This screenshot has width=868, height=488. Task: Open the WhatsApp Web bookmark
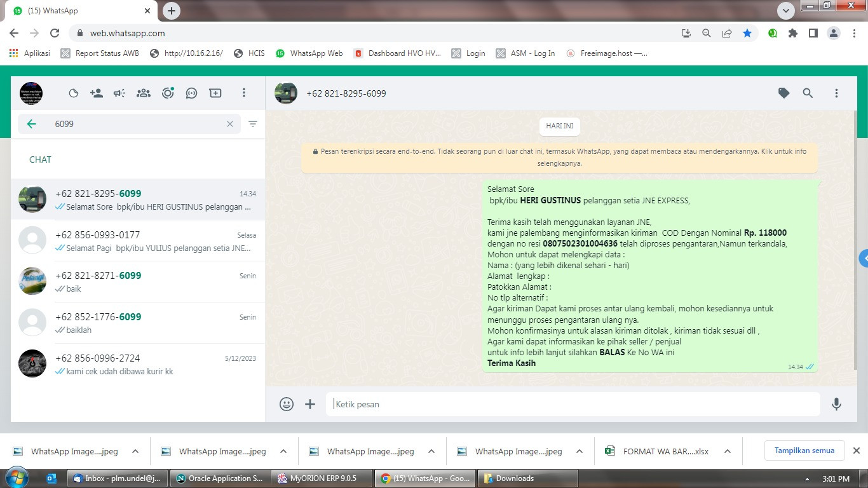pos(309,53)
